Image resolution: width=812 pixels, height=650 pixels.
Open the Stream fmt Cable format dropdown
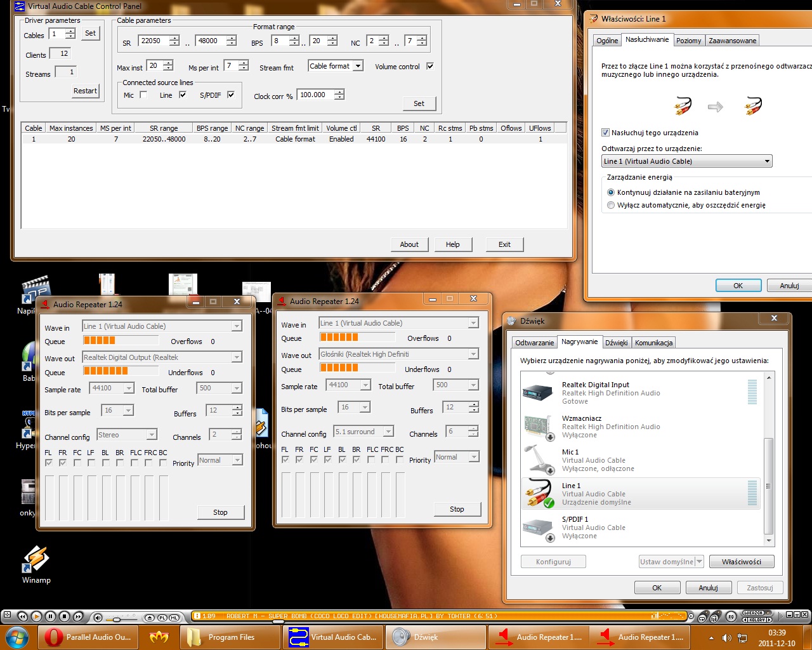click(x=336, y=66)
